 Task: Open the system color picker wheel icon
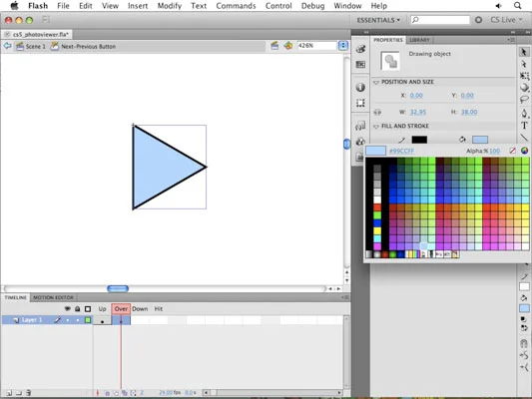pyautogui.click(x=525, y=151)
